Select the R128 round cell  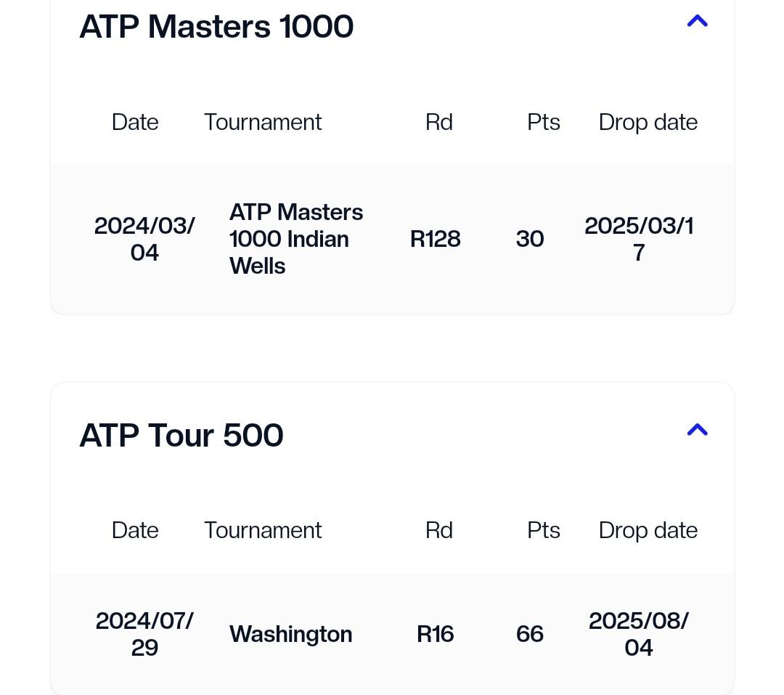435,239
